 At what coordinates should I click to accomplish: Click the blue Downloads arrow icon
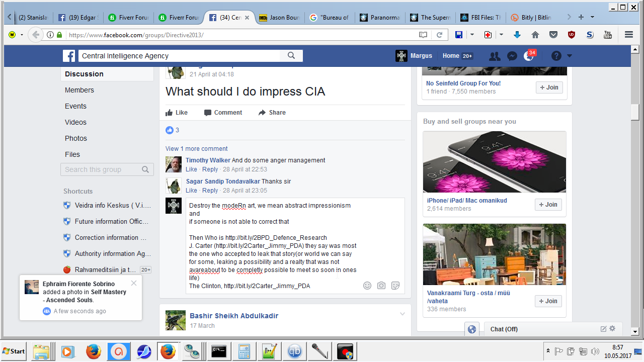[x=517, y=35]
